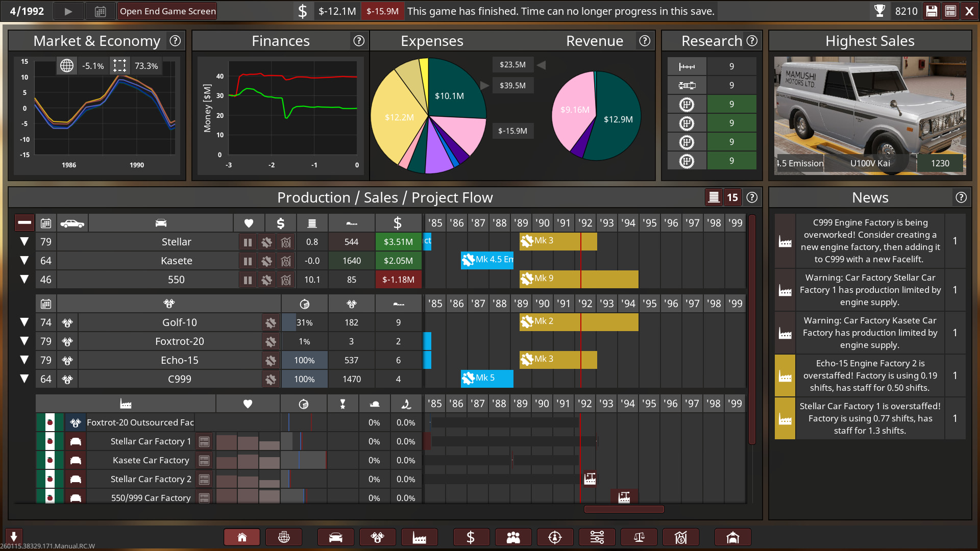Click the Open End Game Screen button

coord(167,11)
